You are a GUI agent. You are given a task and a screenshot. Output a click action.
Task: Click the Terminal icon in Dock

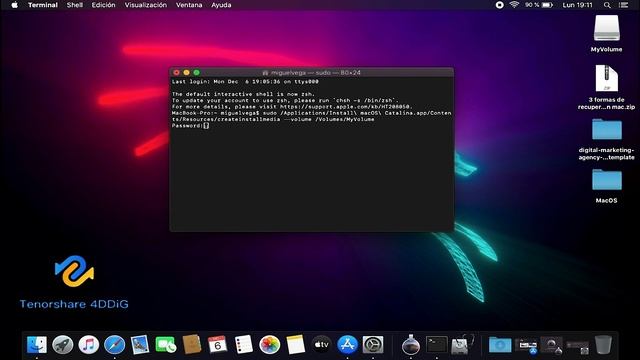coord(436,345)
